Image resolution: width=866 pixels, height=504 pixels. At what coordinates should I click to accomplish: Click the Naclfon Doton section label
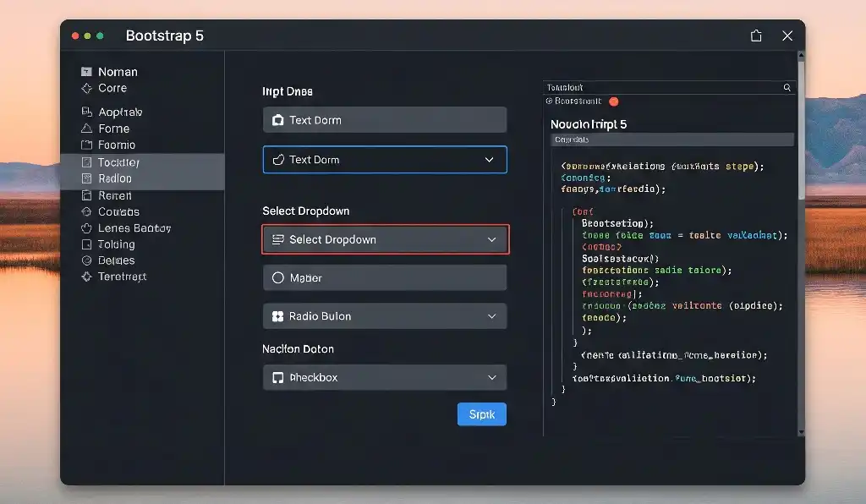pos(299,349)
